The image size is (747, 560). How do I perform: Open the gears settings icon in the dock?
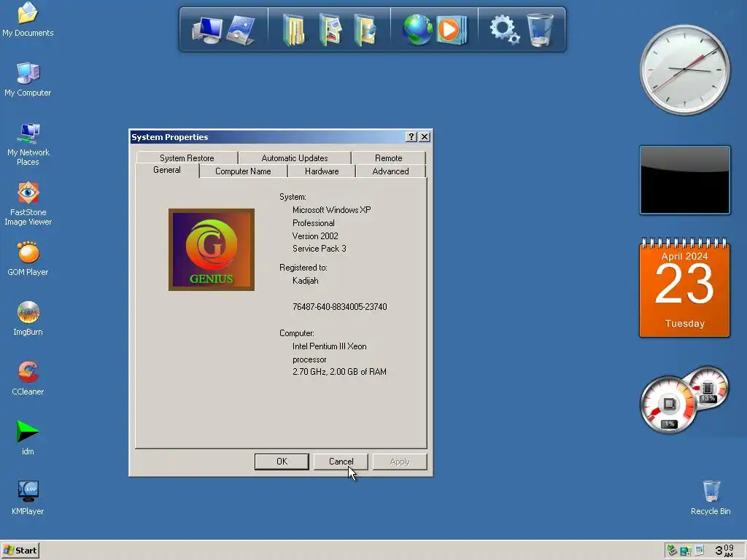click(x=505, y=29)
